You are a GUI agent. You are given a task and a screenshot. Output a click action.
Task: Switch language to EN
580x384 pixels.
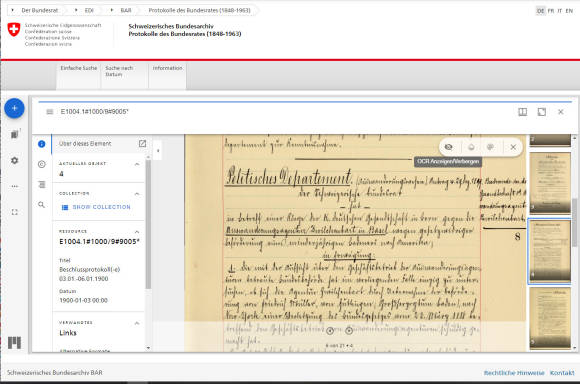(569, 11)
